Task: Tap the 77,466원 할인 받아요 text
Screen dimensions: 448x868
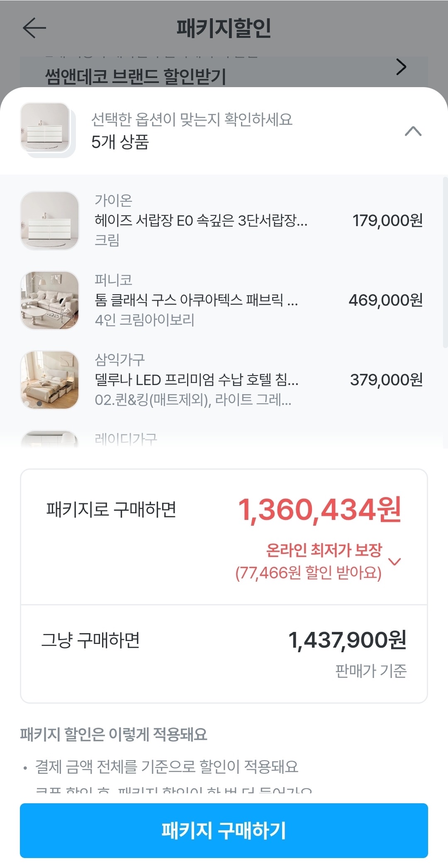Action: point(308,573)
